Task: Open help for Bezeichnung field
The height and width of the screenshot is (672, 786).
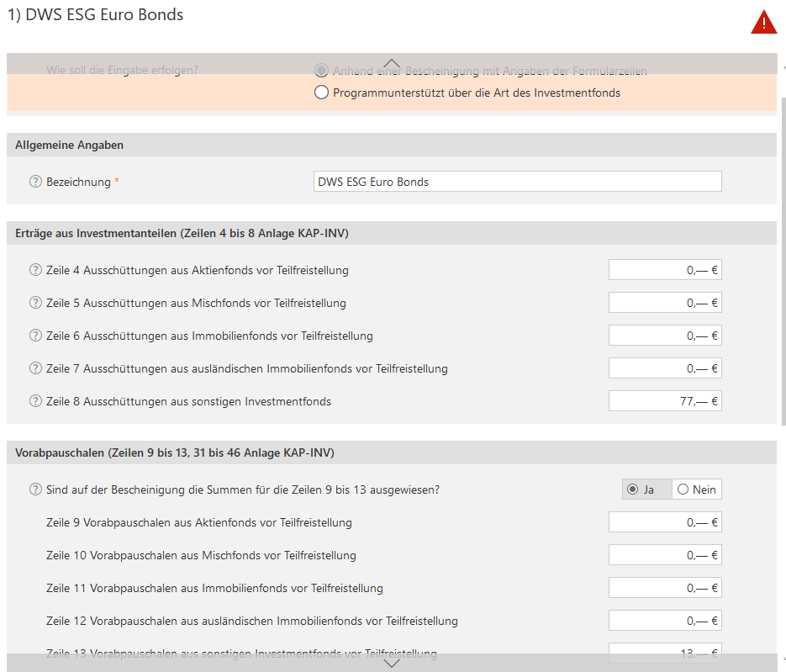Action: tap(35, 182)
